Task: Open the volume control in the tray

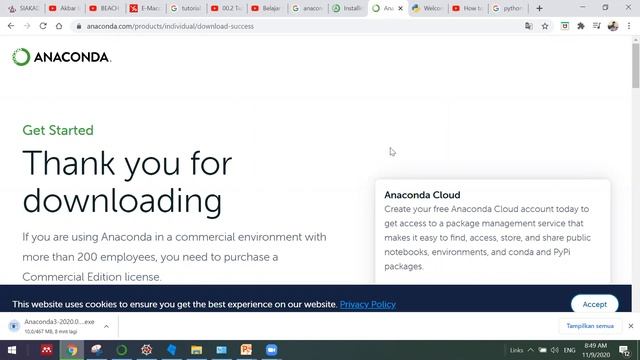Action: pyautogui.click(x=554, y=350)
